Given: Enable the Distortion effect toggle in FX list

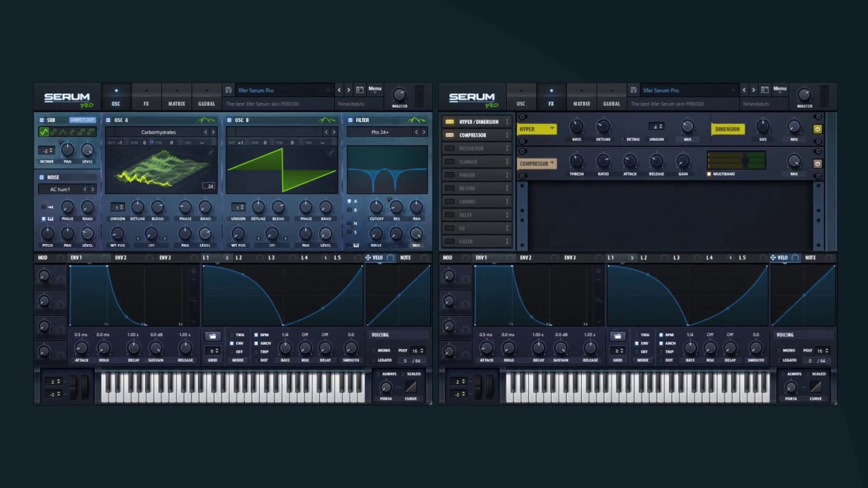Looking at the screenshot, I should [450, 148].
